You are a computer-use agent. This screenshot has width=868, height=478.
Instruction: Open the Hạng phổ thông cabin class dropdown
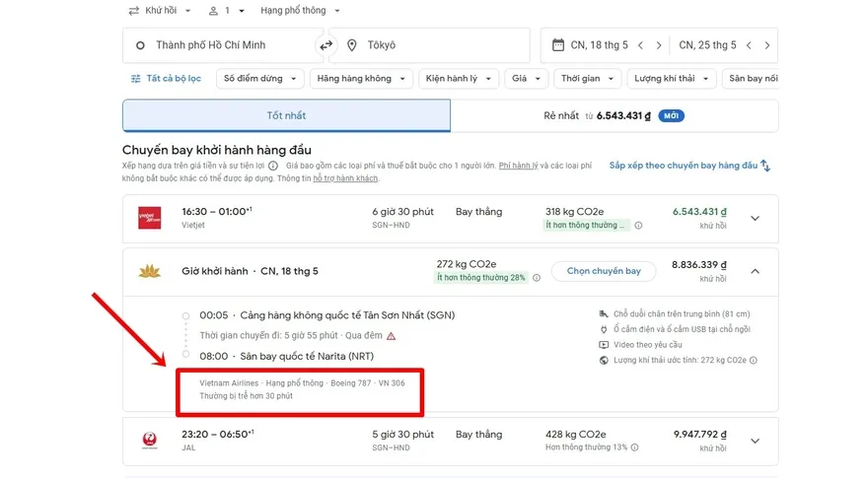[x=300, y=11]
